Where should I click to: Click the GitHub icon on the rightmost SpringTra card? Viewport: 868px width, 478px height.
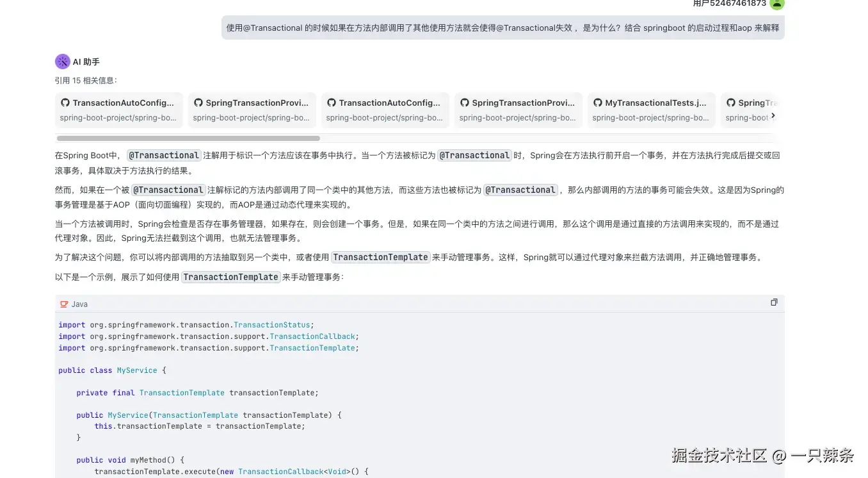coord(731,103)
